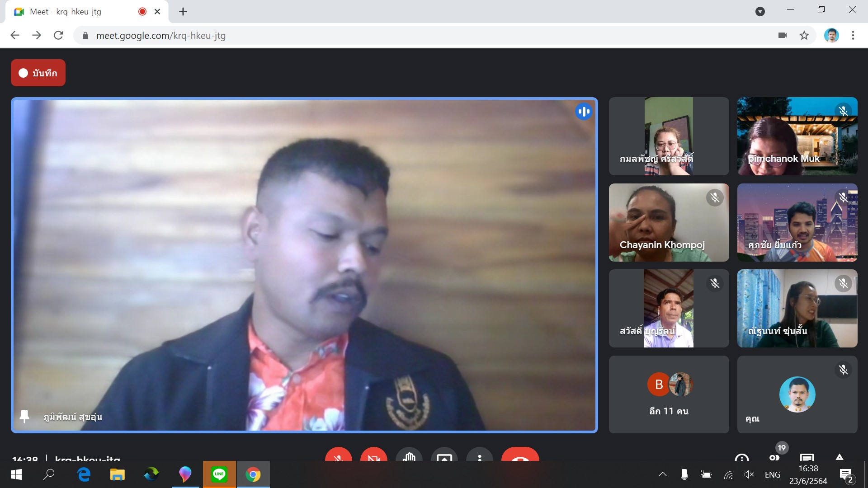This screenshot has width=868, height=488.
Task: Click camera permission icon in address bar
Action: click(x=783, y=35)
